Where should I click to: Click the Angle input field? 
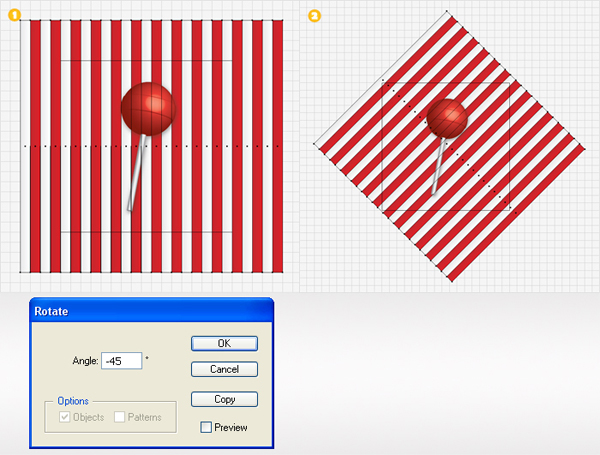pos(122,361)
